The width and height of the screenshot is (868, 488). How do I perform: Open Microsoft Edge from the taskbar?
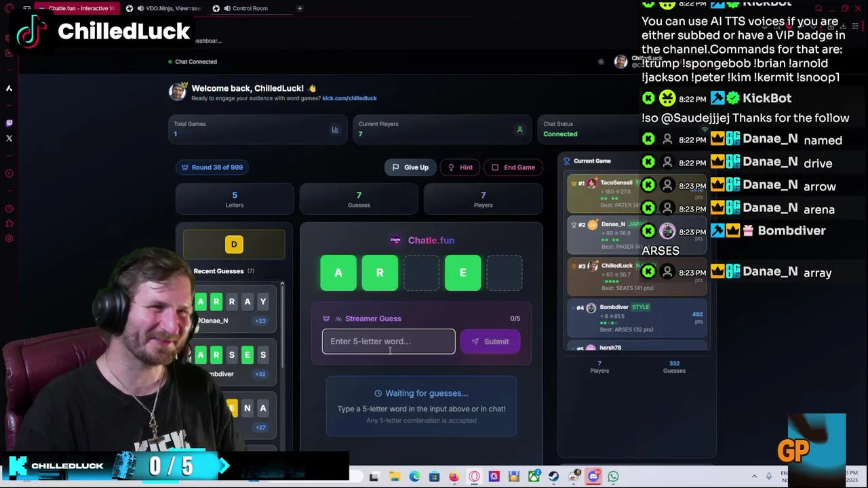click(414, 476)
